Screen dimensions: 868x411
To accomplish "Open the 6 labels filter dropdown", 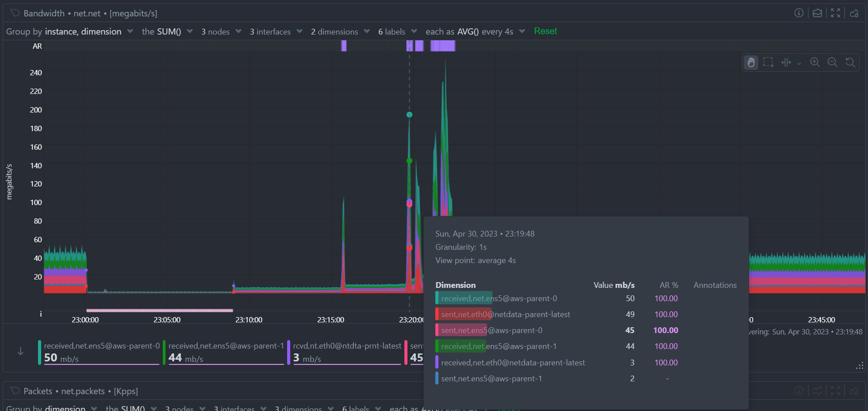I will click(397, 31).
